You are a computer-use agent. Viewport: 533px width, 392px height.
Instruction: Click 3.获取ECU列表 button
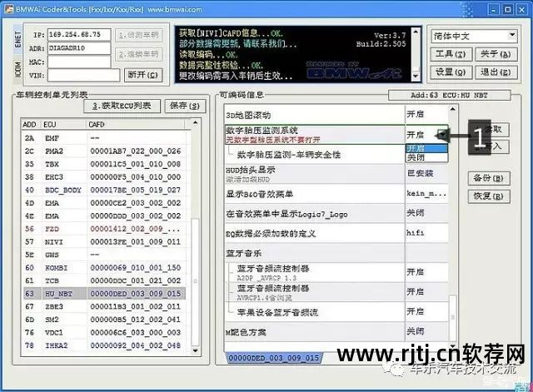(122, 106)
